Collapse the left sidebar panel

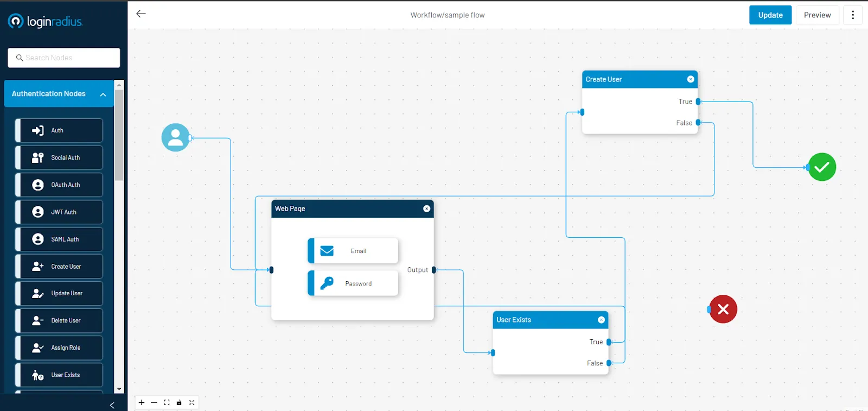point(112,405)
